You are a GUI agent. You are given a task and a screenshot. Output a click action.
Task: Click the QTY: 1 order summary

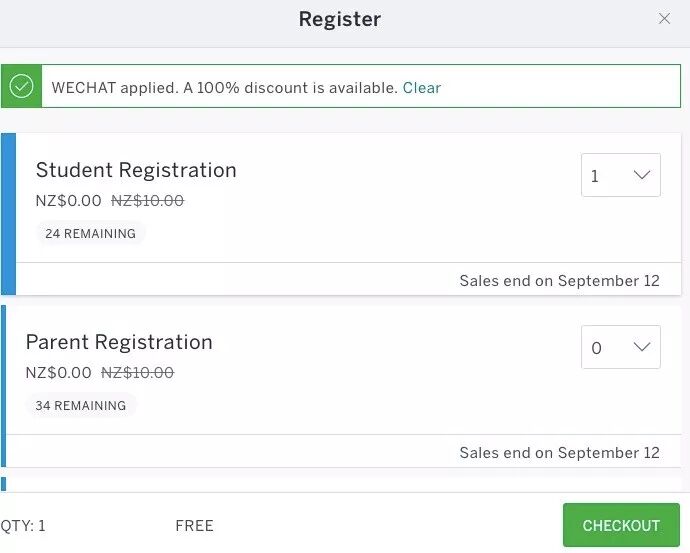click(23, 526)
